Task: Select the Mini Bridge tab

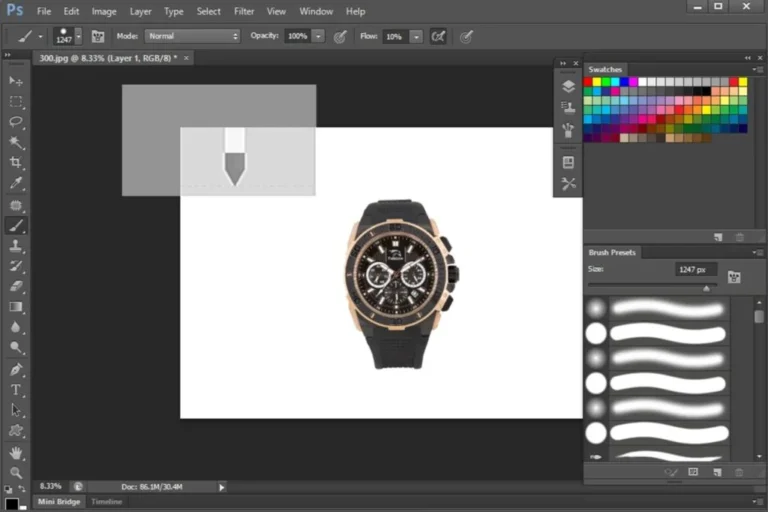Action: [x=59, y=502]
